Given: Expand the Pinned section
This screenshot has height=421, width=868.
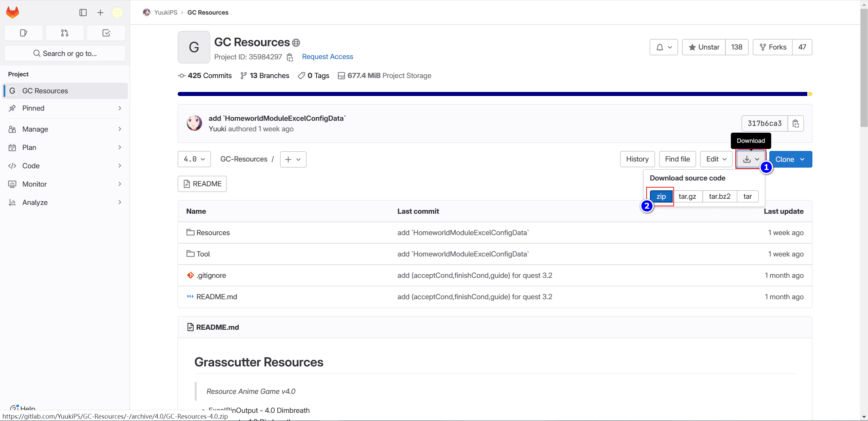Looking at the screenshot, I should [x=65, y=108].
